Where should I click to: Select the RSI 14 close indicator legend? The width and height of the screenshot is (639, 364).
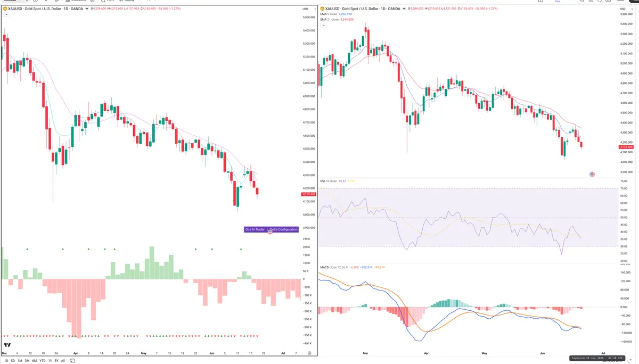(328, 181)
